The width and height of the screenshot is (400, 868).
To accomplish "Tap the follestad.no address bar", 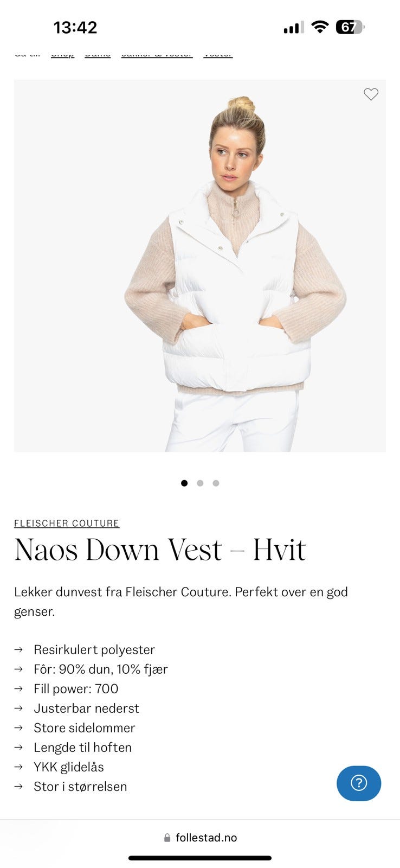I will point(200,838).
